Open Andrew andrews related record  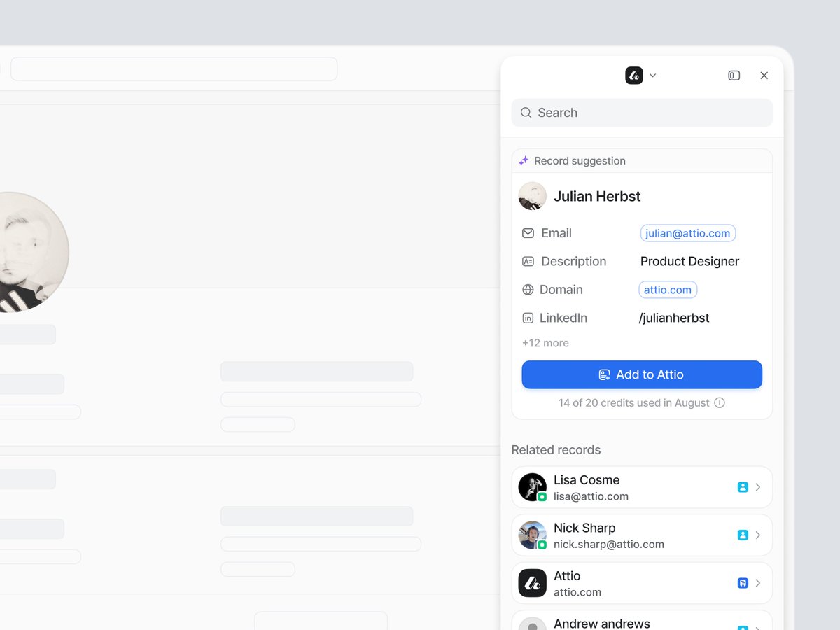tap(642, 620)
